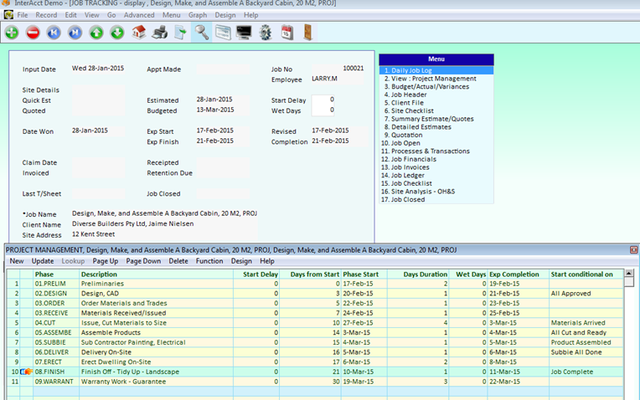Open the Advanced menu

139,15
